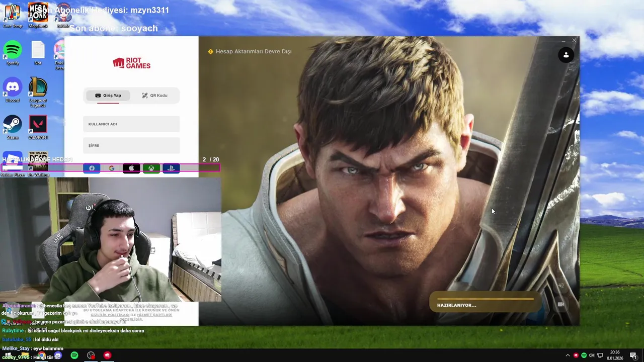
Task: Focus the ŞİFRE password field
Action: click(x=131, y=145)
